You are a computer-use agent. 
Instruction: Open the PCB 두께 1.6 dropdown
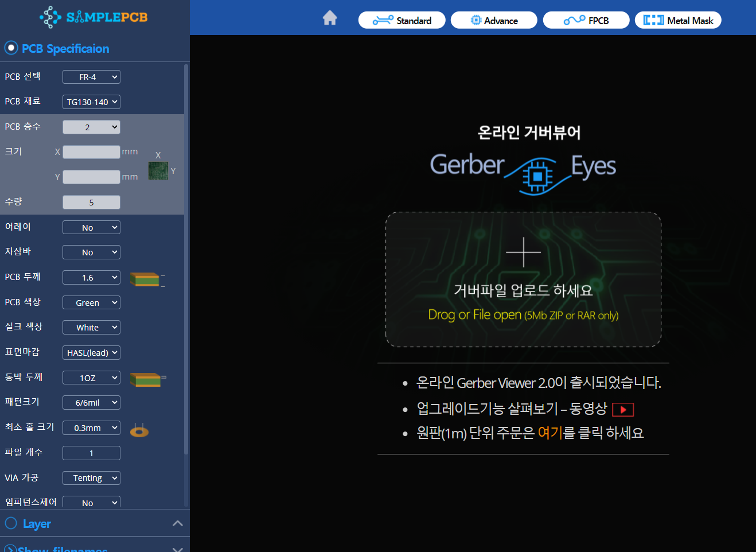tap(91, 278)
